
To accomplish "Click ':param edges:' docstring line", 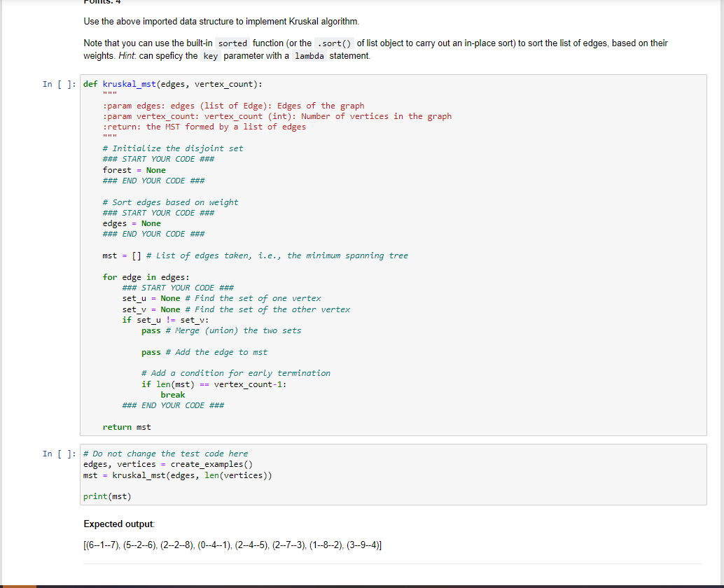I will [x=233, y=106].
